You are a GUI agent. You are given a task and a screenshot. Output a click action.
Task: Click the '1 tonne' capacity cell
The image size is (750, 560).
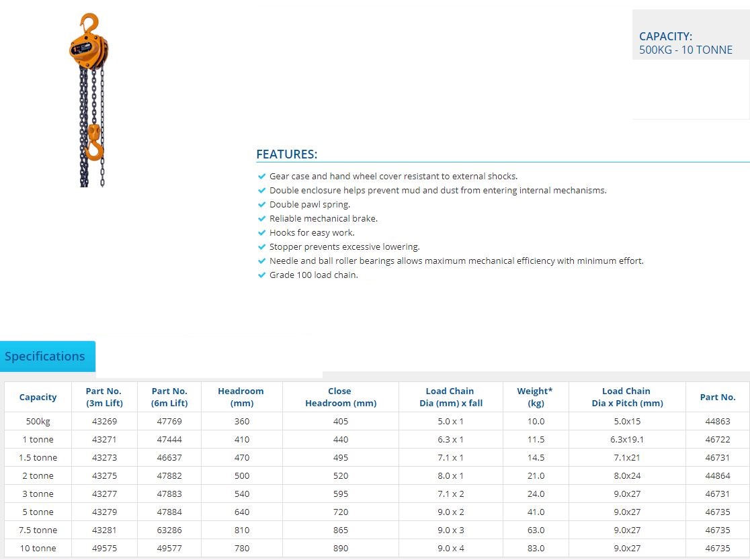pos(38,440)
